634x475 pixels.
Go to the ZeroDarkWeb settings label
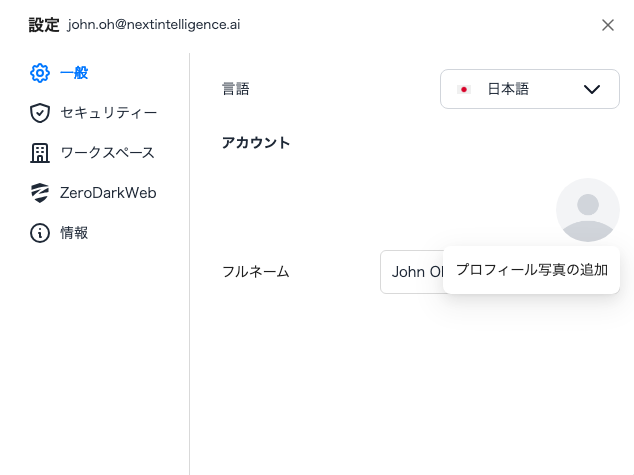pyautogui.click(x=108, y=193)
